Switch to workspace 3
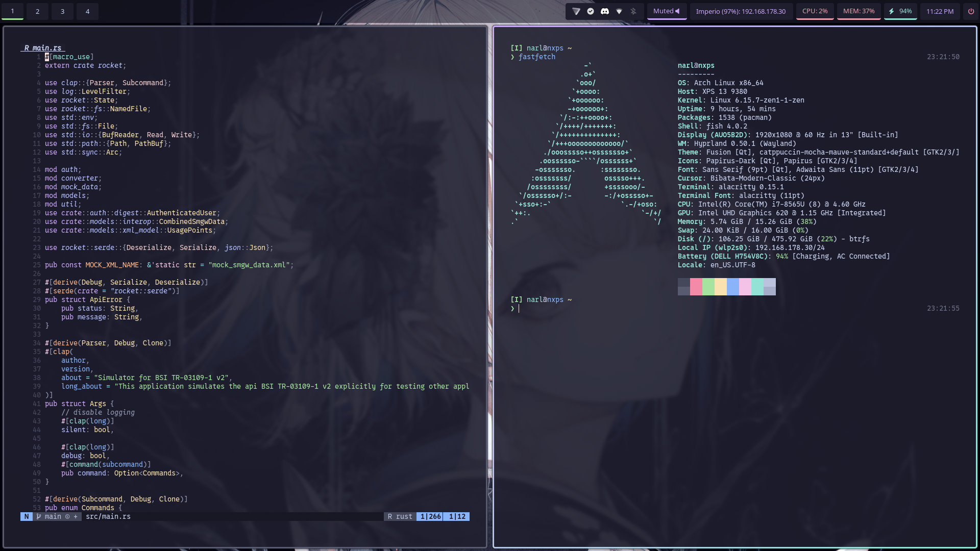 [x=62, y=11]
